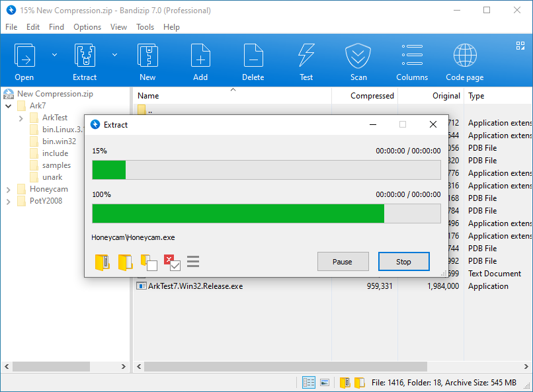Viewport: 533px width, 392px height.
Task: Click the hamburger options icon in Extract dialog
Action: coord(193,262)
